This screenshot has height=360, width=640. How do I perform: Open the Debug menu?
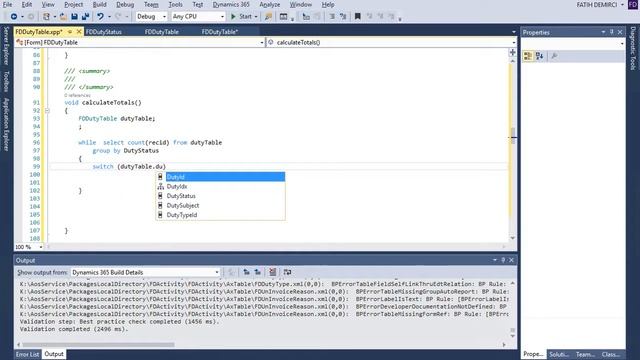pyautogui.click(x=125, y=4)
